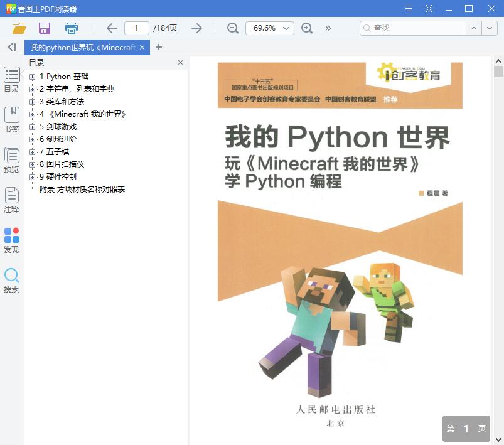Save the document using the save icon
Screen dimensions: 504x445
click(x=43, y=28)
